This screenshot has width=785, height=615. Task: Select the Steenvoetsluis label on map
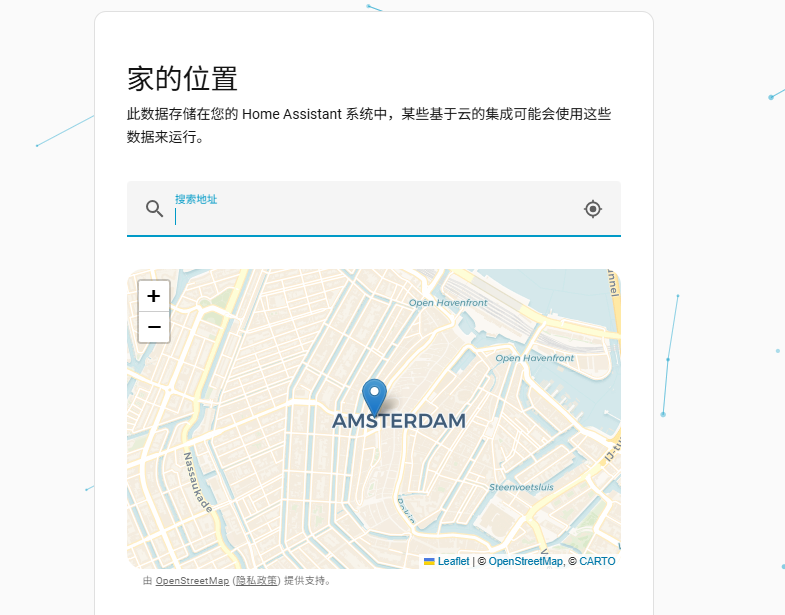click(521, 487)
